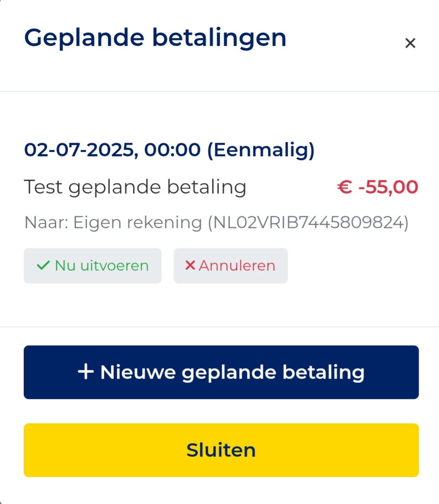Create a Nieuwe geplande betaling
The image size is (439, 504).
(x=221, y=372)
